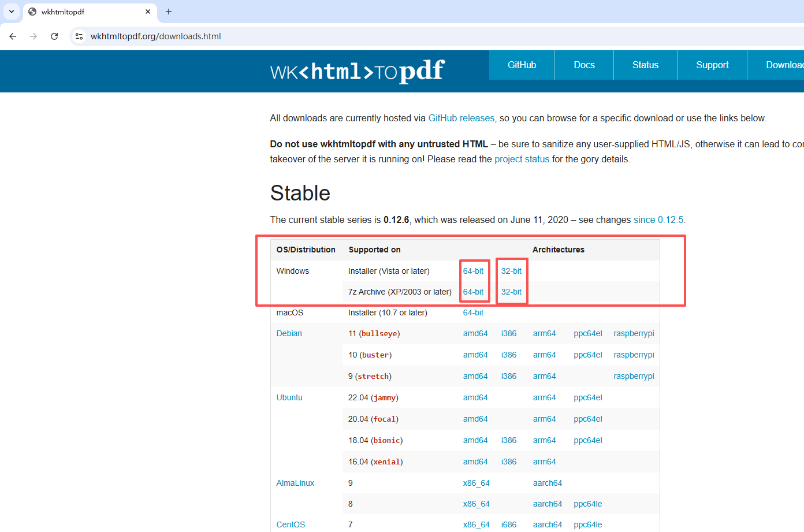
Task: Download AlmaLinux 8 aarch64
Action: (x=548, y=504)
